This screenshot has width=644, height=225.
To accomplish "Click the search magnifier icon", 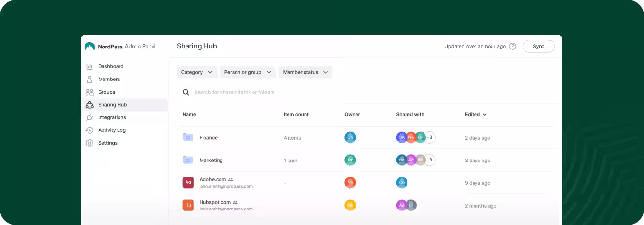I will pyautogui.click(x=186, y=92).
